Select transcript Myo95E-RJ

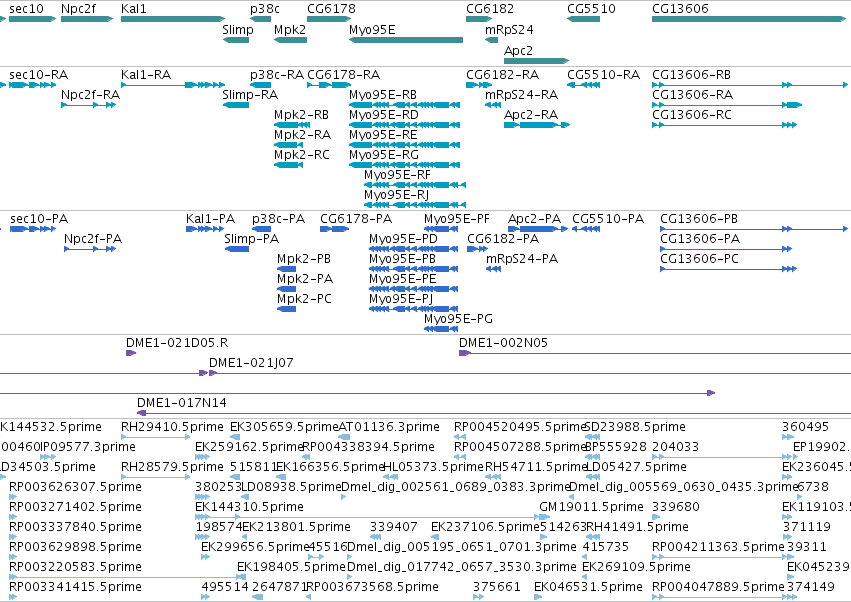[397, 195]
